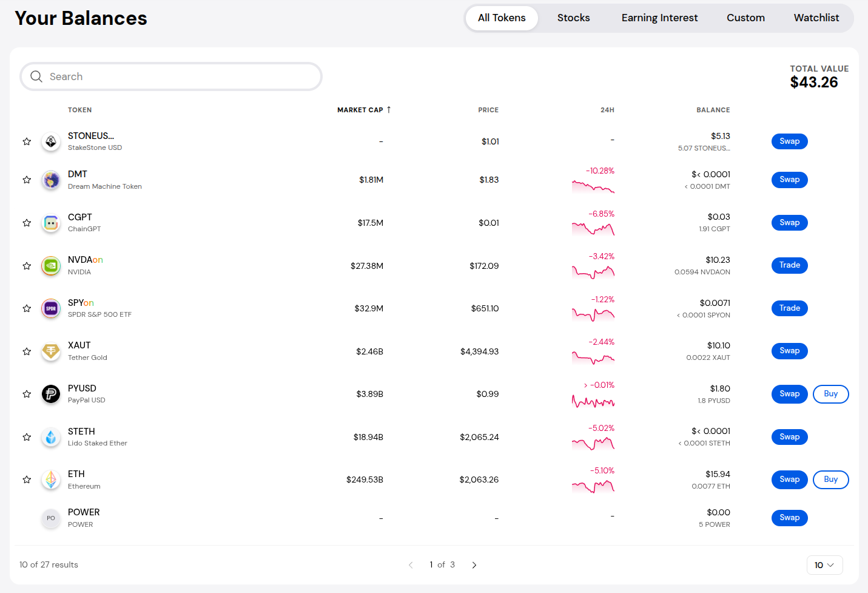
Task: Click the ChainGPT CGPT token icon
Action: [x=51, y=223]
